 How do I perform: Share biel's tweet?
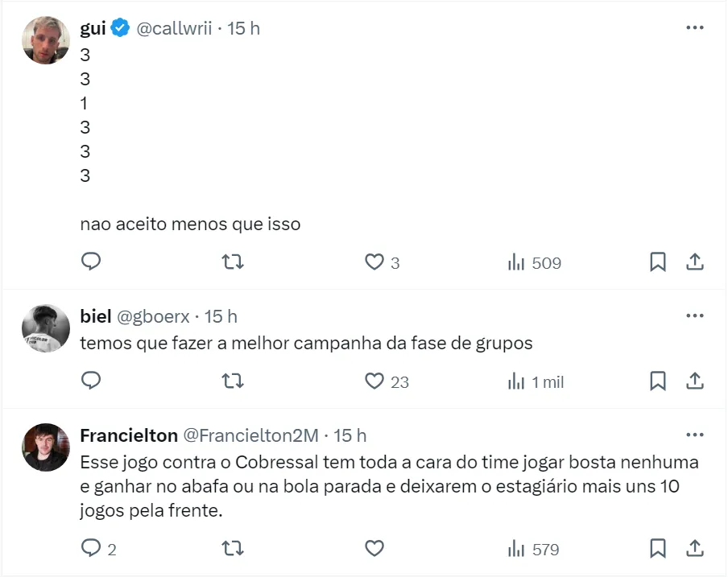695,381
